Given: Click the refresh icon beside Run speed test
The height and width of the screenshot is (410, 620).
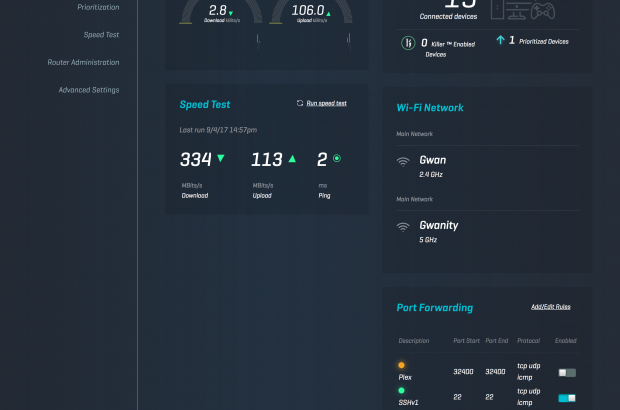Looking at the screenshot, I should (x=300, y=103).
